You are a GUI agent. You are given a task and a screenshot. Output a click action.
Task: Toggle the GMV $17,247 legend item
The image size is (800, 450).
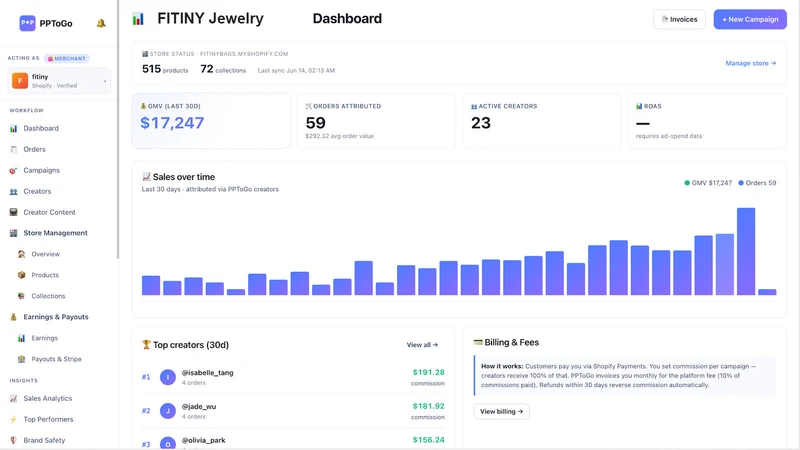click(708, 183)
